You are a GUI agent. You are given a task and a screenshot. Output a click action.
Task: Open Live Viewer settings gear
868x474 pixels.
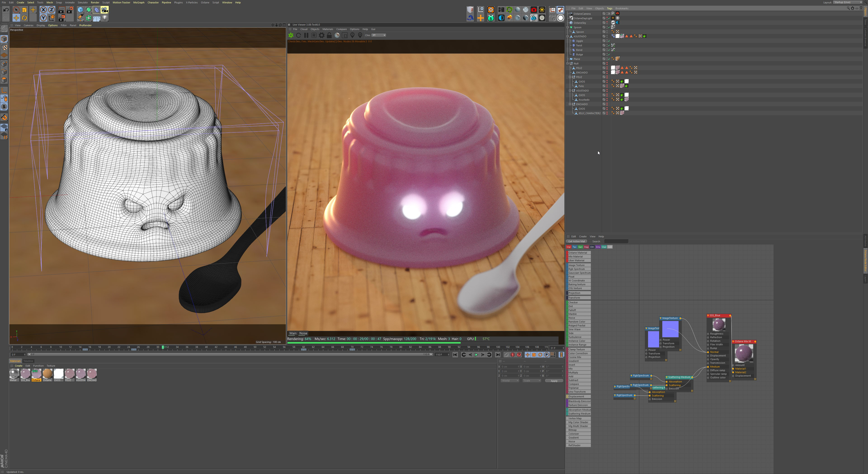point(321,35)
